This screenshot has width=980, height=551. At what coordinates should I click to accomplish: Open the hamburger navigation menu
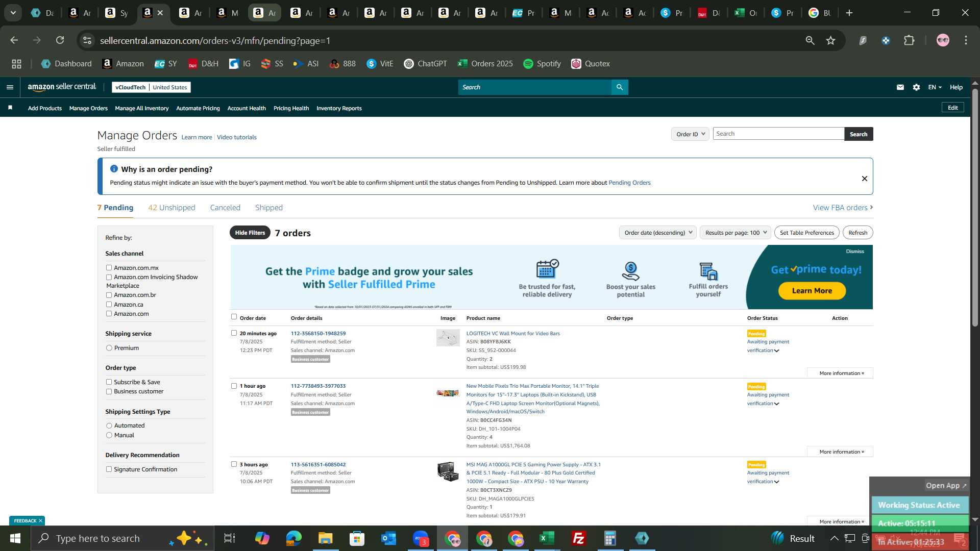[x=10, y=87]
